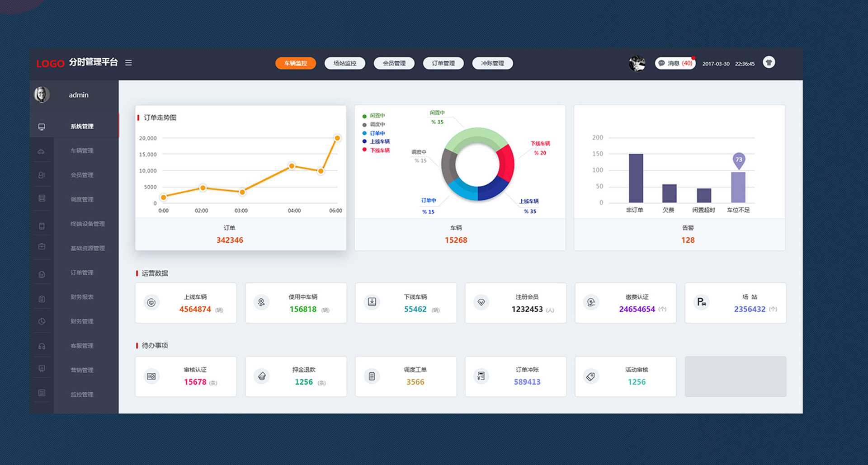The height and width of the screenshot is (465, 868).
Task: Click the 注册会员 diamond icon
Action: coord(481,302)
